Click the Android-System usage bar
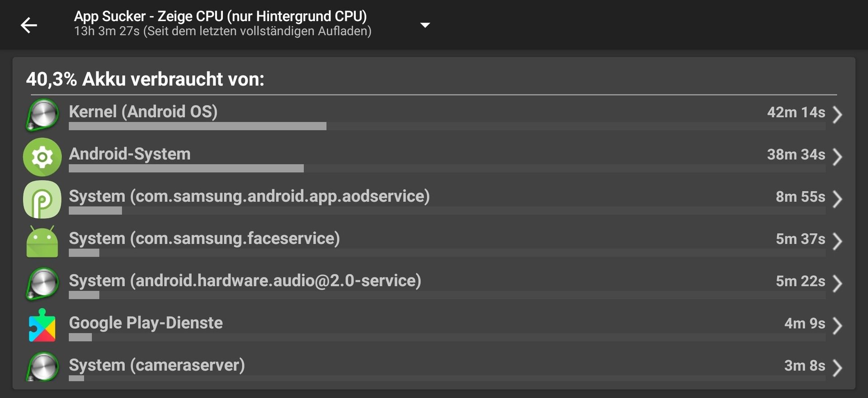Image resolution: width=868 pixels, height=398 pixels. point(447,169)
